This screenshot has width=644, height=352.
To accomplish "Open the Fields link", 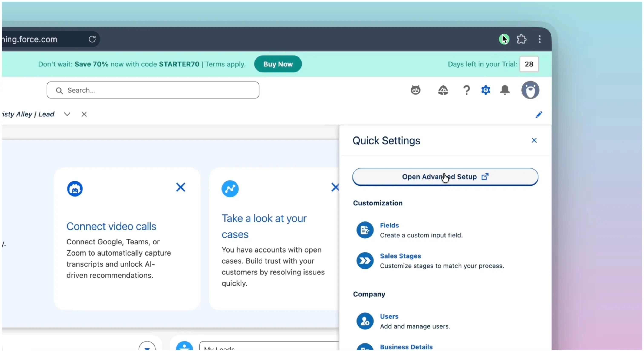I will point(389,225).
